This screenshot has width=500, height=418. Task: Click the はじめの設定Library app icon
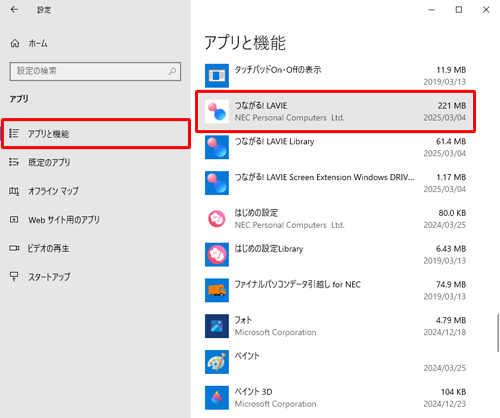pos(217,254)
